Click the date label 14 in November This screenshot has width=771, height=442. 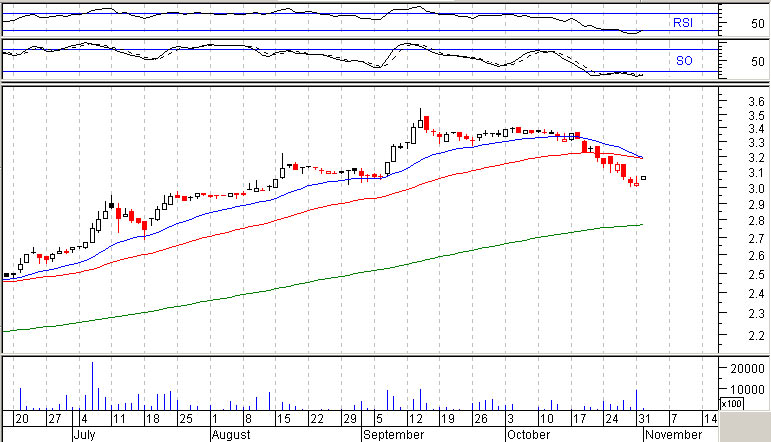point(711,419)
